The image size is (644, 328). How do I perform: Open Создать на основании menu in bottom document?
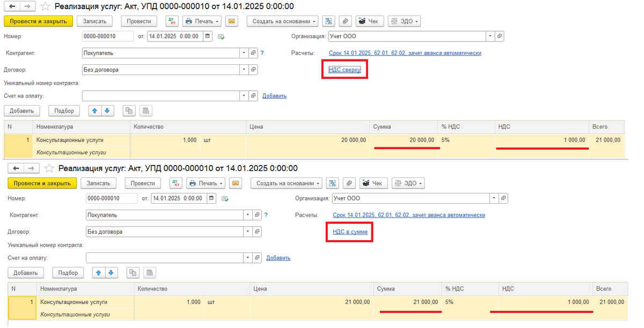tap(286, 183)
